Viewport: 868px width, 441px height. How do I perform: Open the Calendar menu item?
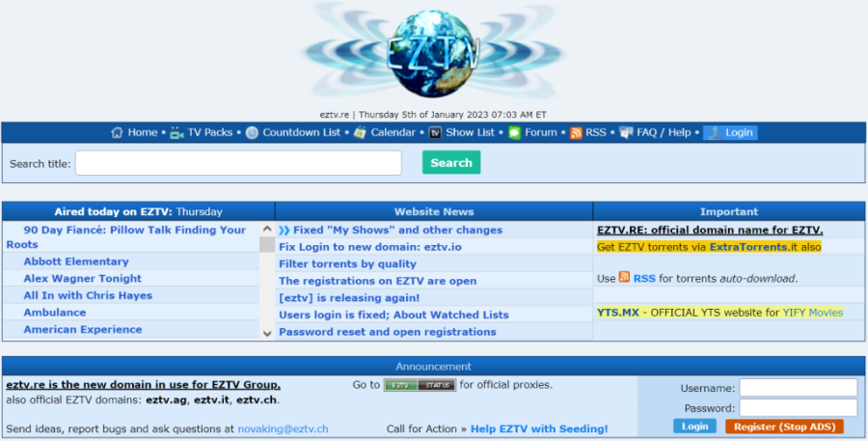coord(393,132)
